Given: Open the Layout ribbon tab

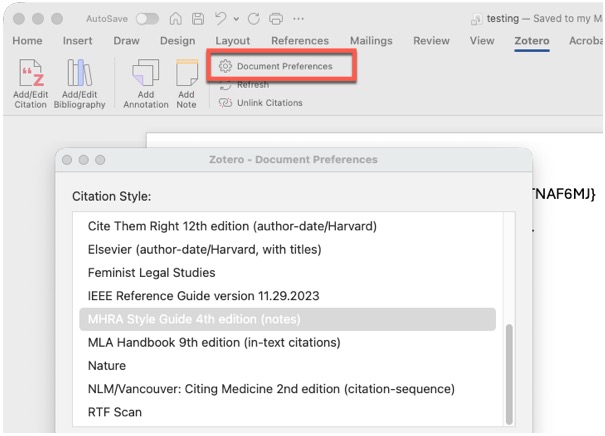Looking at the screenshot, I should [233, 41].
